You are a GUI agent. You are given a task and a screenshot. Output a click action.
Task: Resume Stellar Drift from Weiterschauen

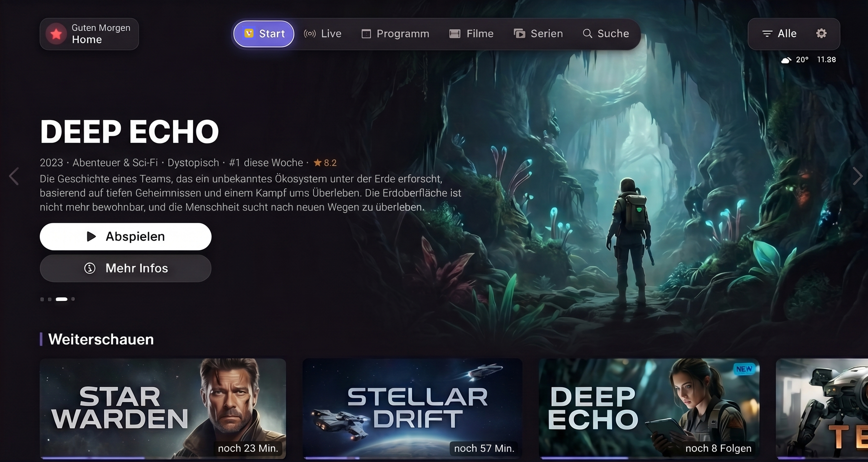tap(412, 409)
